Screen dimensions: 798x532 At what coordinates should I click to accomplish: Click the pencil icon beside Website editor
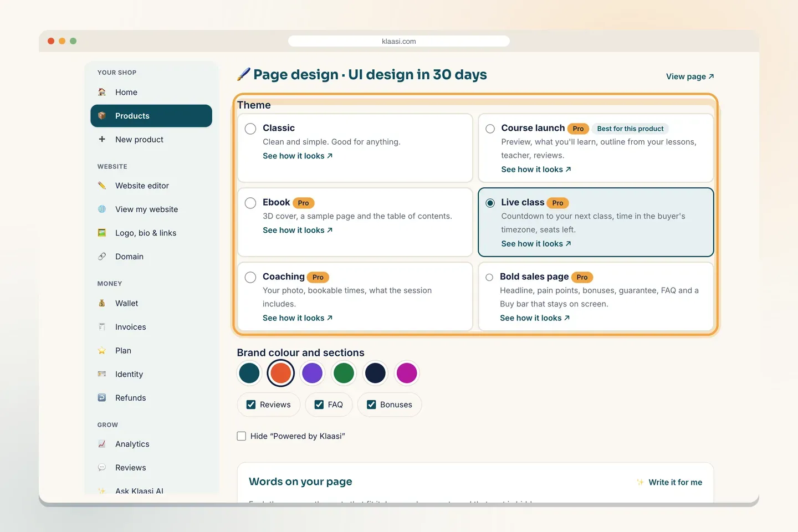coord(102,186)
